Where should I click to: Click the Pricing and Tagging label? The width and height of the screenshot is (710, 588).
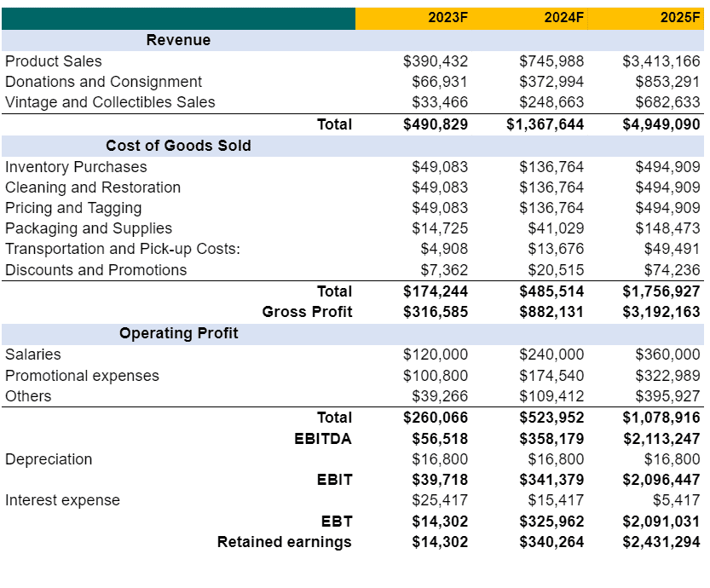(x=73, y=208)
